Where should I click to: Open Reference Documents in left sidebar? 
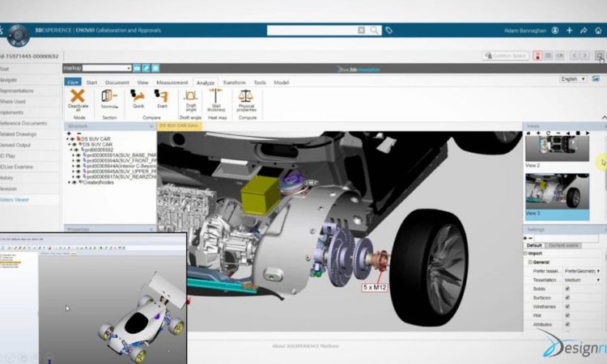(23, 123)
